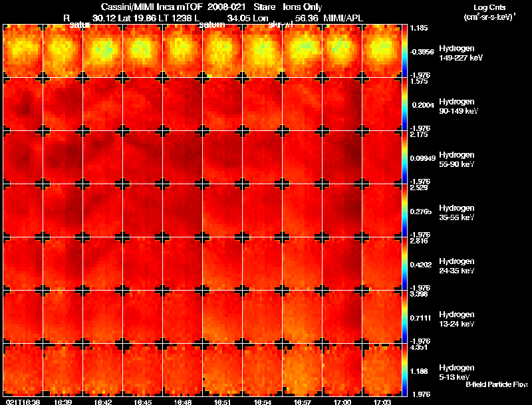Click the 3.398 colorbar value
Viewport: 532px width, 405px height.
[x=419, y=294]
